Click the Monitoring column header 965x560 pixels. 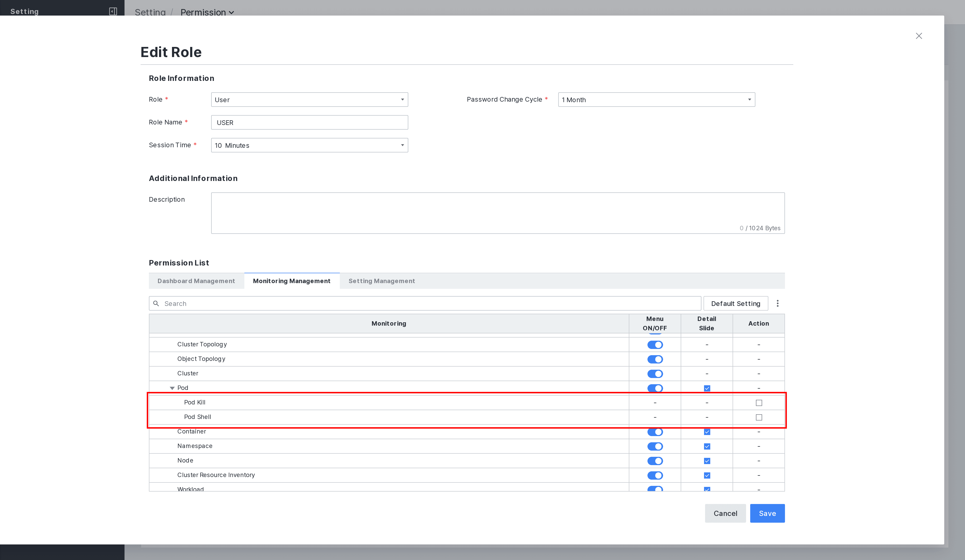pos(389,324)
